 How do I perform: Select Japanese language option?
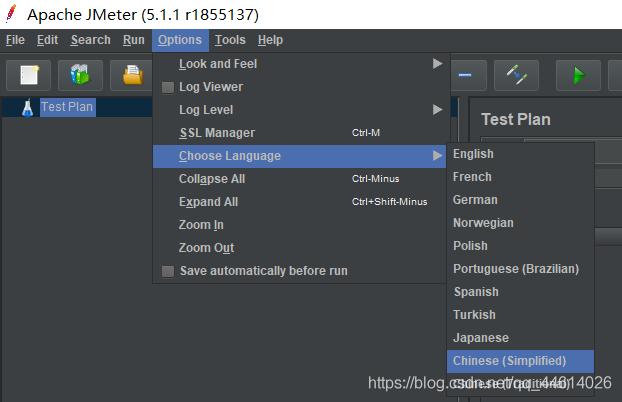(x=520, y=338)
